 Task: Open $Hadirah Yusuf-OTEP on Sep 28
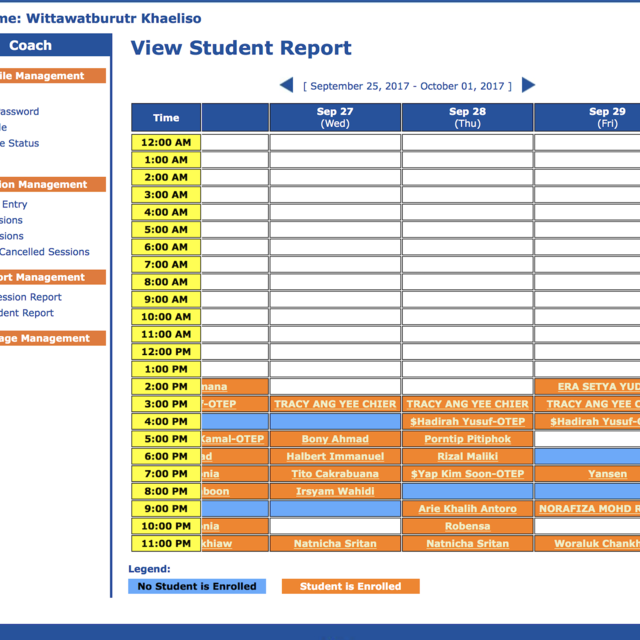(x=467, y=422)
